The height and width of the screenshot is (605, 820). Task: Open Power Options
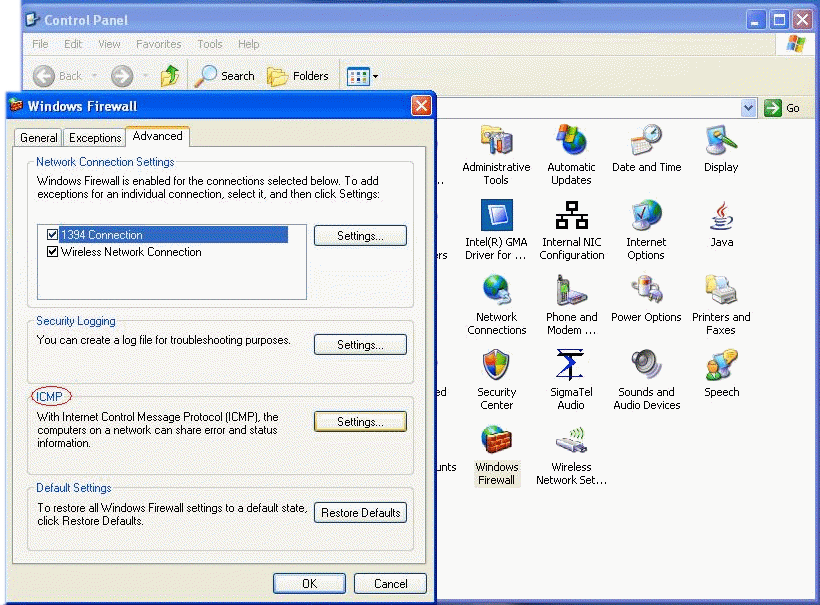646,298
